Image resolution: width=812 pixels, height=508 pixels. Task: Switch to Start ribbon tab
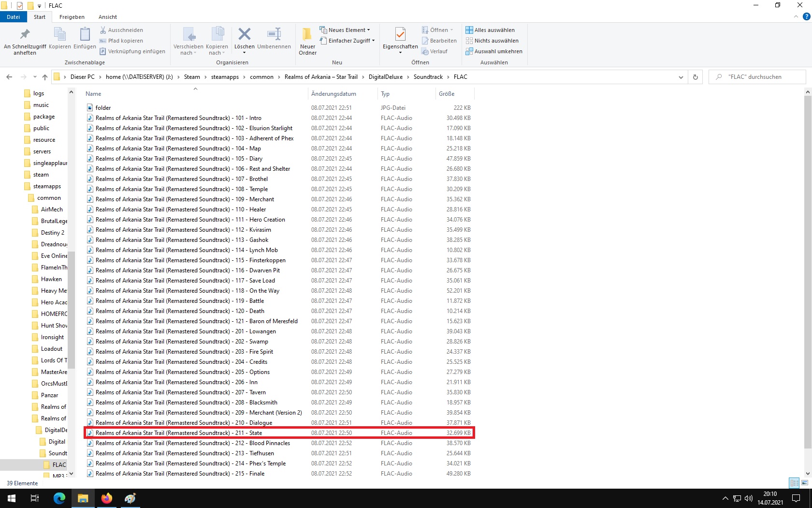[40, 17]
